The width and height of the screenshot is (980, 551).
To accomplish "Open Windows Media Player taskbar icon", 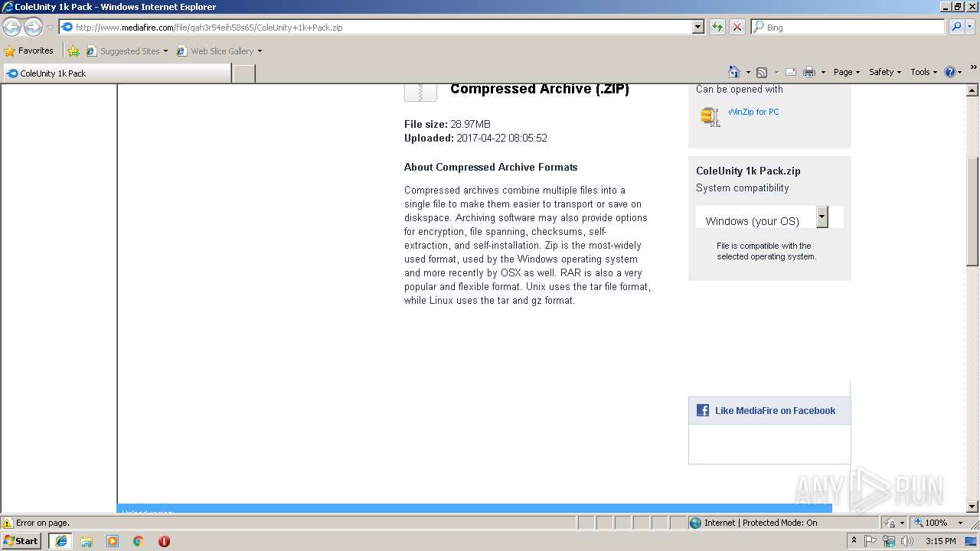I will [x=113, y=541].
